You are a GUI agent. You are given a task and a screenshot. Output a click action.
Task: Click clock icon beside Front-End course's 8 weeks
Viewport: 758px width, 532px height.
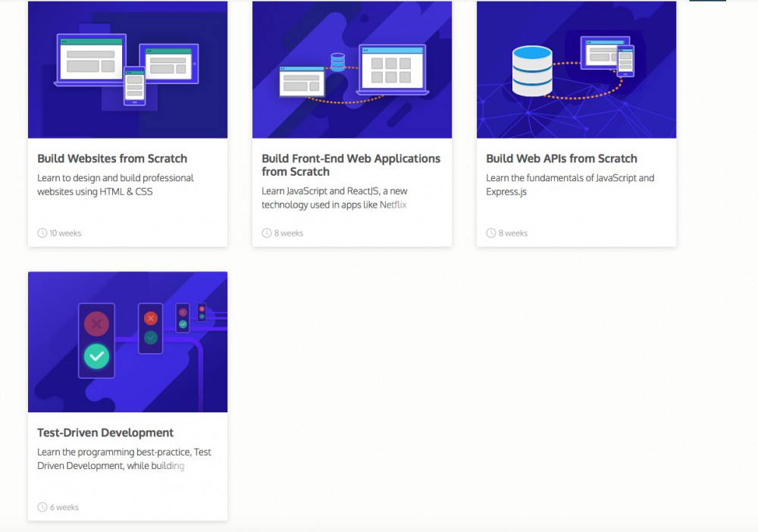(x=267, y=233)
